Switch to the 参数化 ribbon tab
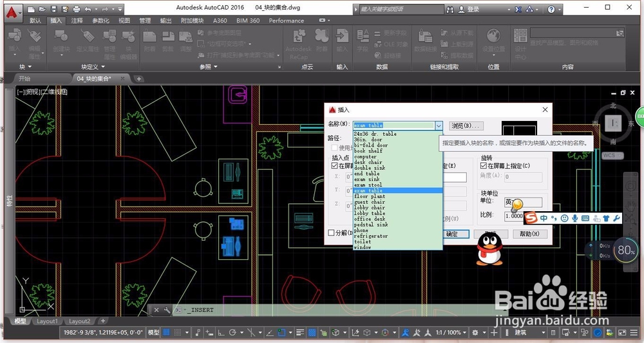644x343 pixels. 100,21
